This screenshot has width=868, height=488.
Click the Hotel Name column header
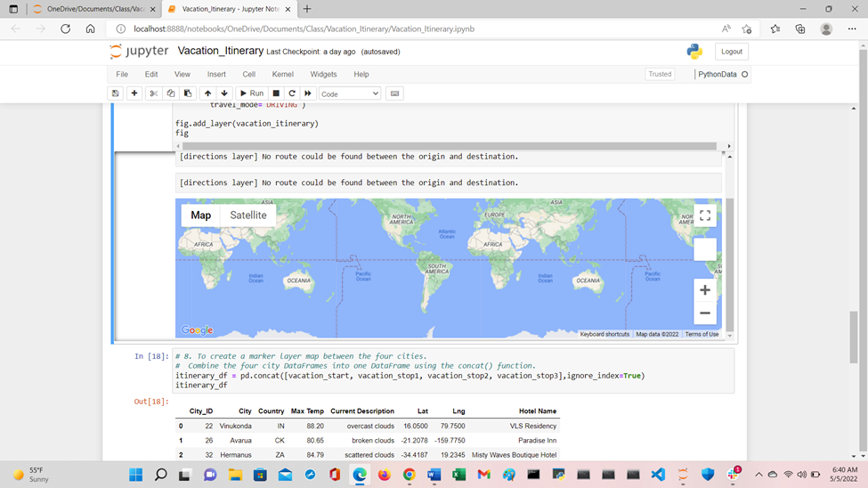point(538,411)
